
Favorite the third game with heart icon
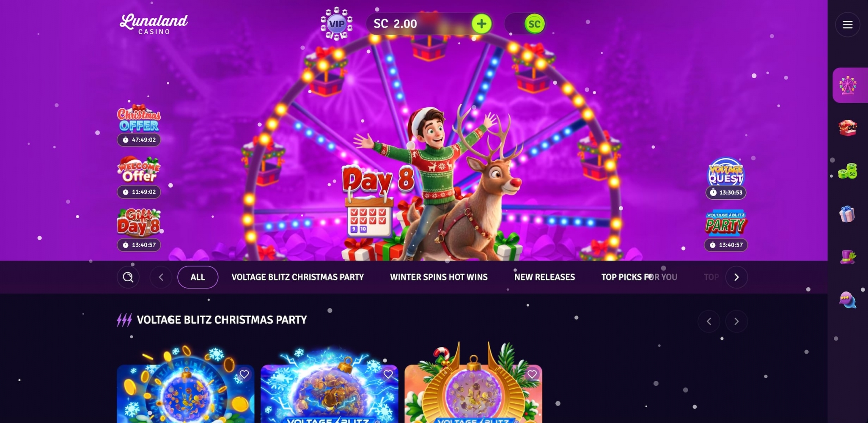(x=532, y=374)
